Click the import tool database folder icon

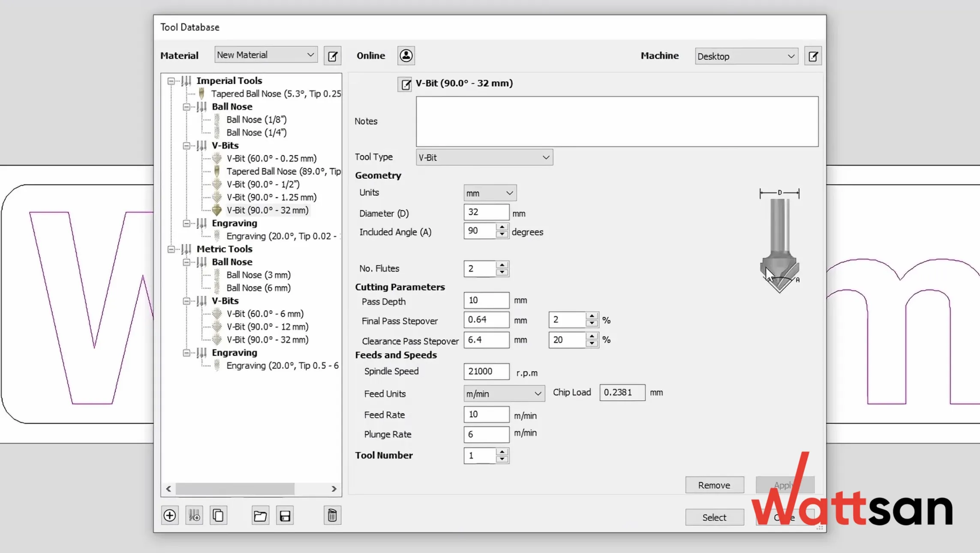(x=260, y=515)
